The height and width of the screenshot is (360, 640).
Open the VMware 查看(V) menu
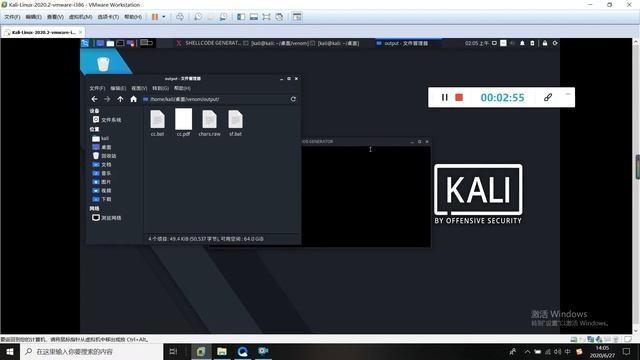[x=55, y=17]
